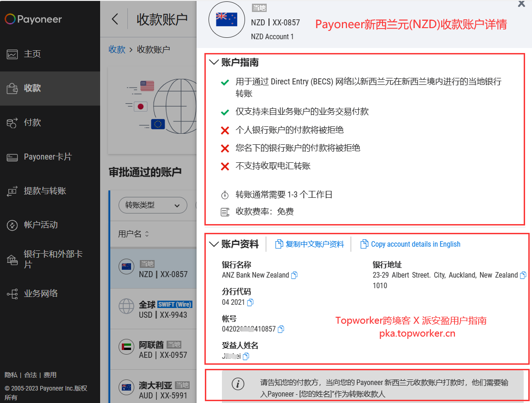Copy the bank address Albert Street
The image size is (532, 403).
coord(523,275)
